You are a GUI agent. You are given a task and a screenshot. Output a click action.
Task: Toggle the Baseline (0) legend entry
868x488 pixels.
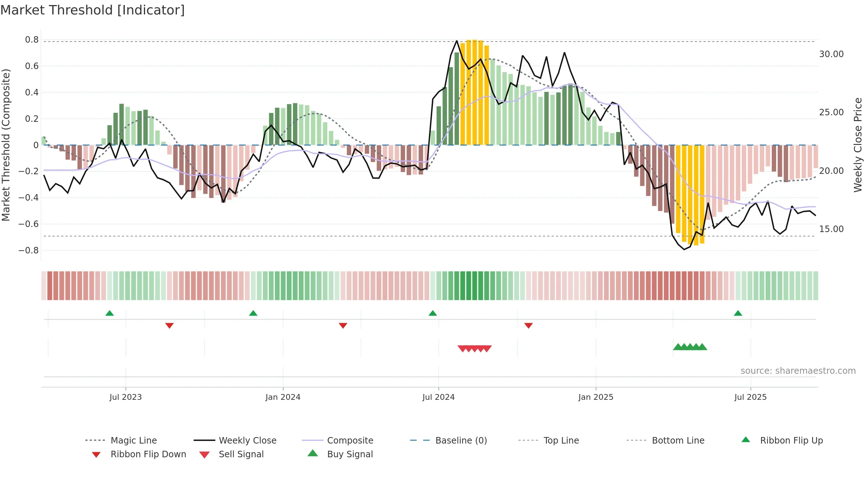(448, 440)
